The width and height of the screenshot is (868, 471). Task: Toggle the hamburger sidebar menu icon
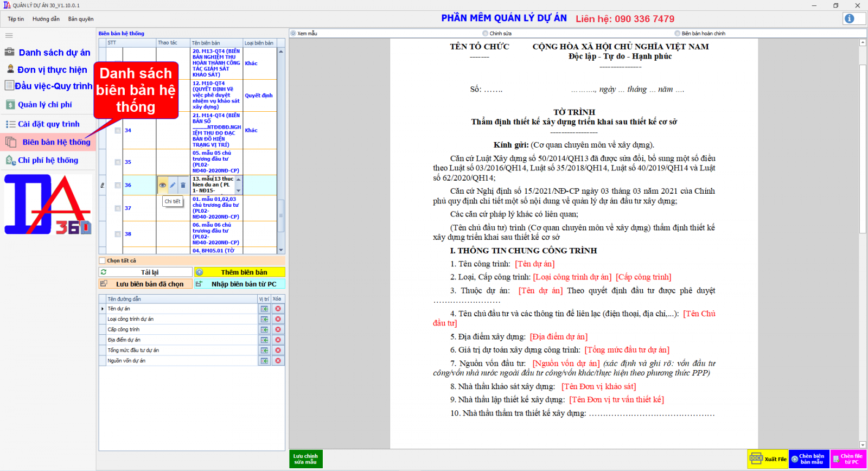(9, 35)
